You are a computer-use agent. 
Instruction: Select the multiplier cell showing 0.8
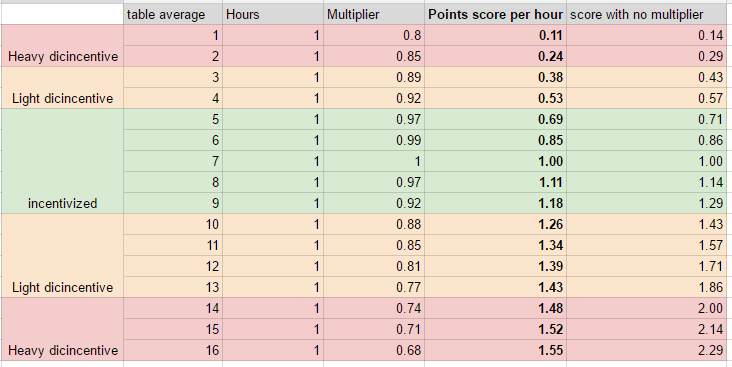(374, 35)
